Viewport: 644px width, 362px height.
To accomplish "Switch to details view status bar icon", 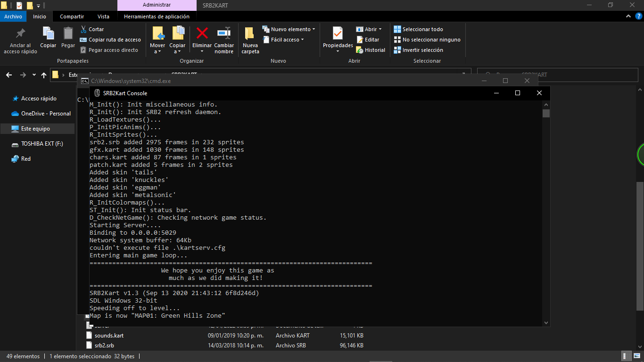I will [x=627, y=356].
